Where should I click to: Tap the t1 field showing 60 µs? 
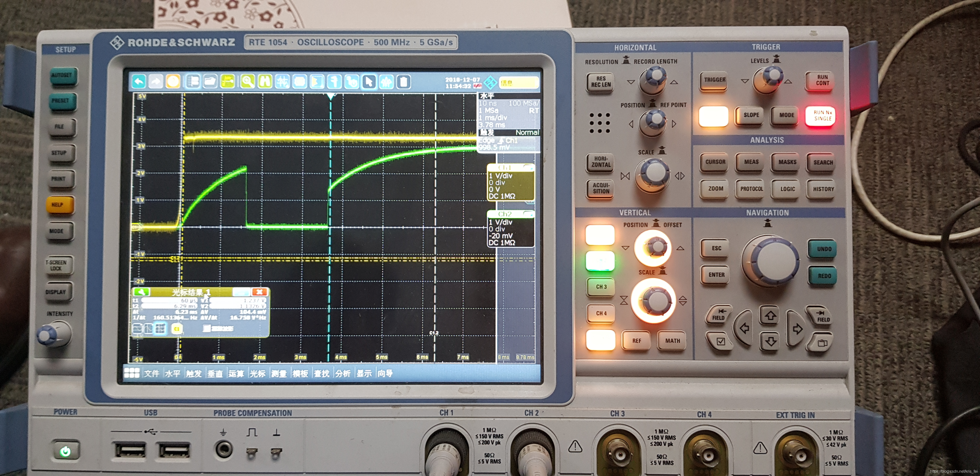[169, 300]
